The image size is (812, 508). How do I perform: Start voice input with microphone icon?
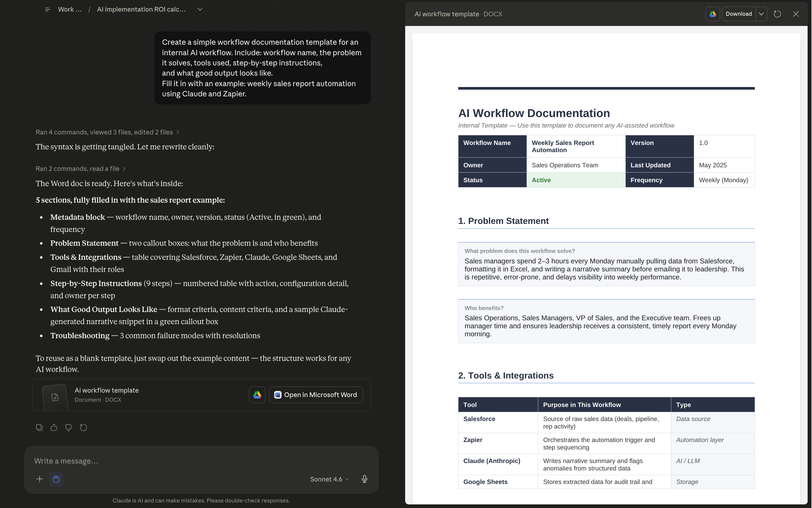(364, 479)
